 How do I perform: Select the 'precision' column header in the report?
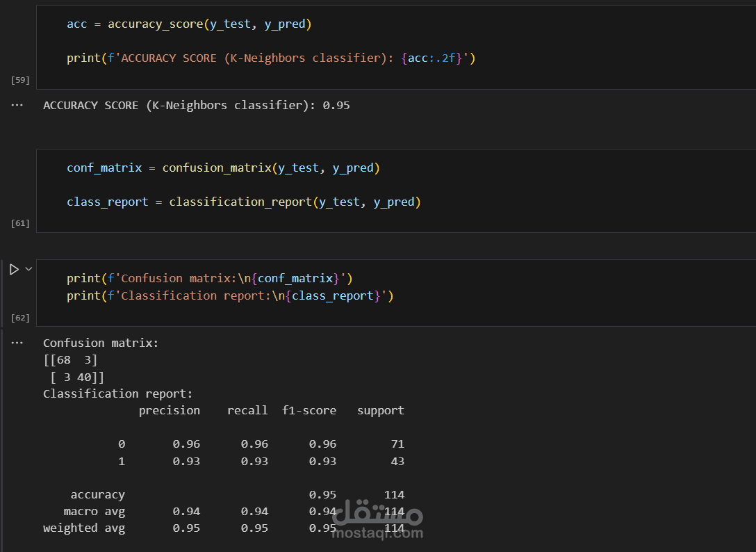point(170,410)
